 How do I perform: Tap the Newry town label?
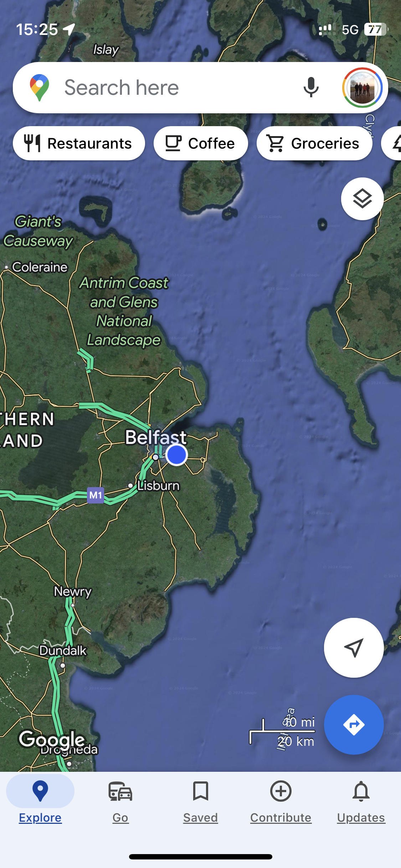[73, 591]
